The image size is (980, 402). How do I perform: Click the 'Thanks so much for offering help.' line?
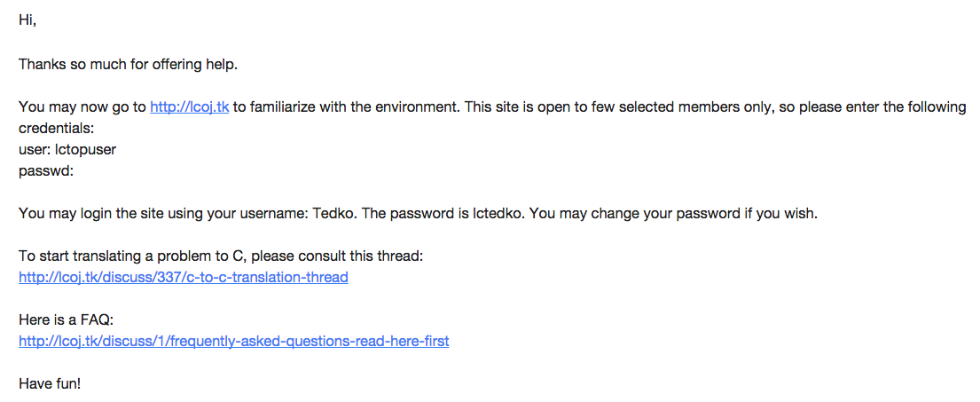coord(128,65)
